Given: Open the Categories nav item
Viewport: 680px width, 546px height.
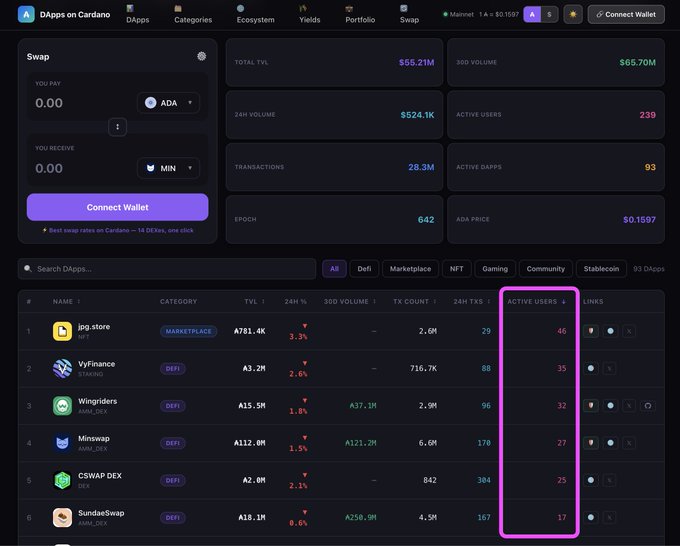Looking at the screenshot, I should click(x=193, y=14).
